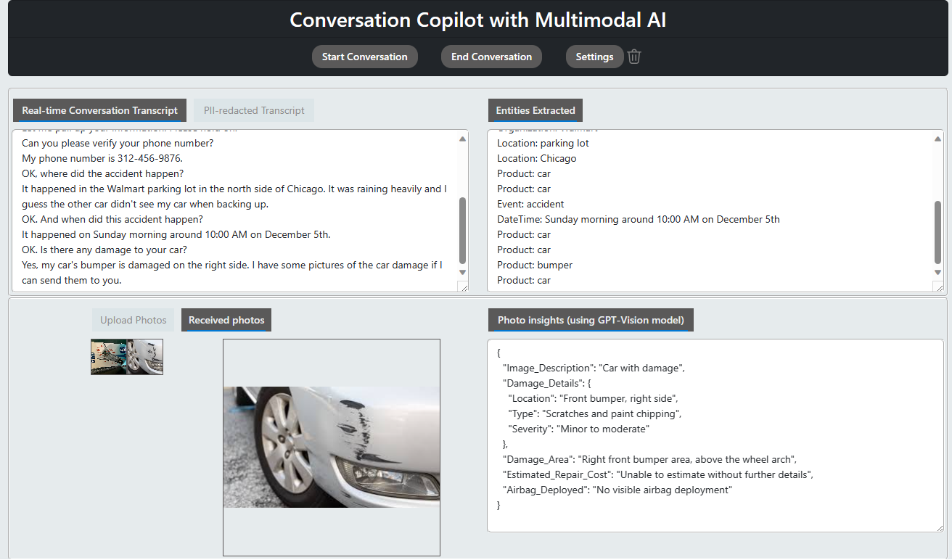Click 'Yes, my car's bumper is damaged' line

(x=232, y=273)
